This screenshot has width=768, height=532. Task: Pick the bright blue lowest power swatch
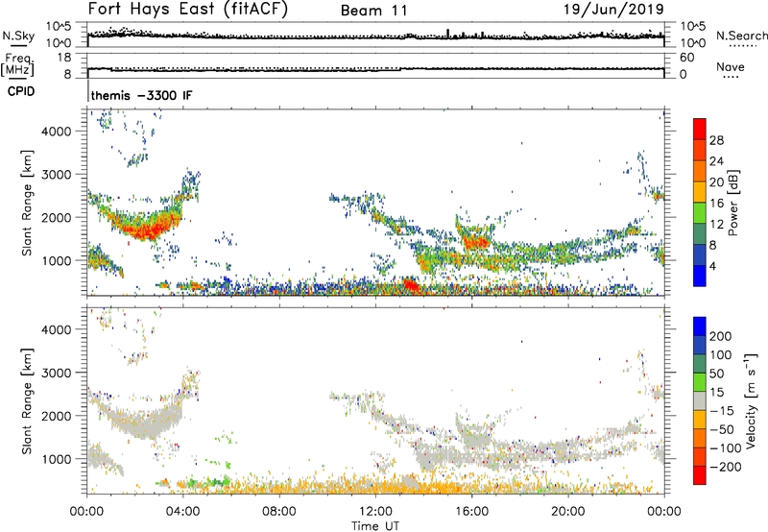tap(700, 276)
